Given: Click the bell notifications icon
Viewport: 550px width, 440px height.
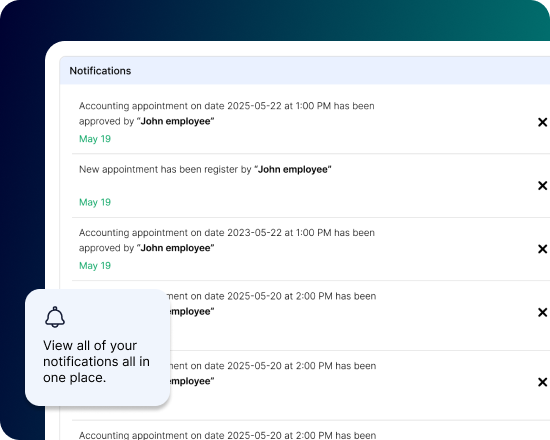Looking at the screenshot, I should (55, 317).
